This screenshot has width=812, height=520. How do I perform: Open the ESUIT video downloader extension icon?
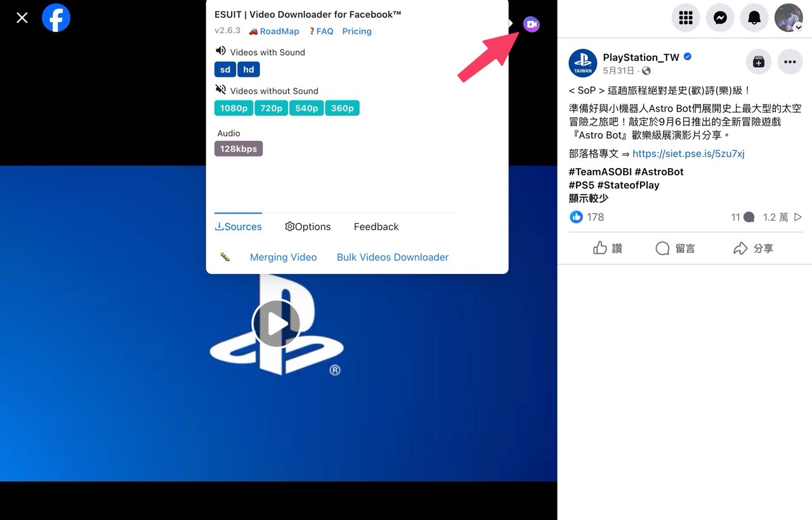(531, 24)
